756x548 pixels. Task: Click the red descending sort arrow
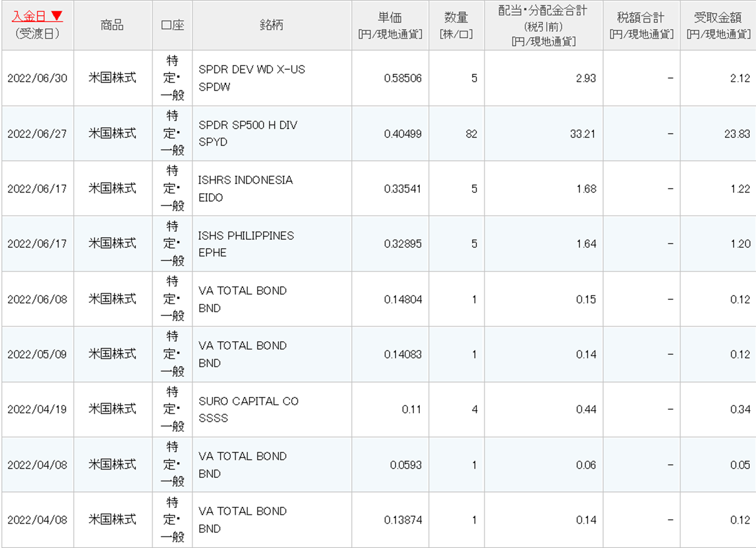click(57, 17)
